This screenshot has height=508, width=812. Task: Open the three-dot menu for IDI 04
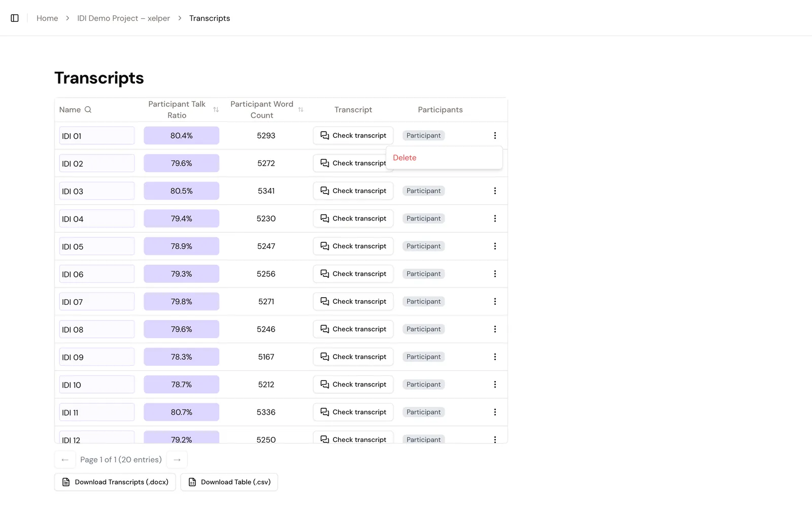[x=495, y=218]
